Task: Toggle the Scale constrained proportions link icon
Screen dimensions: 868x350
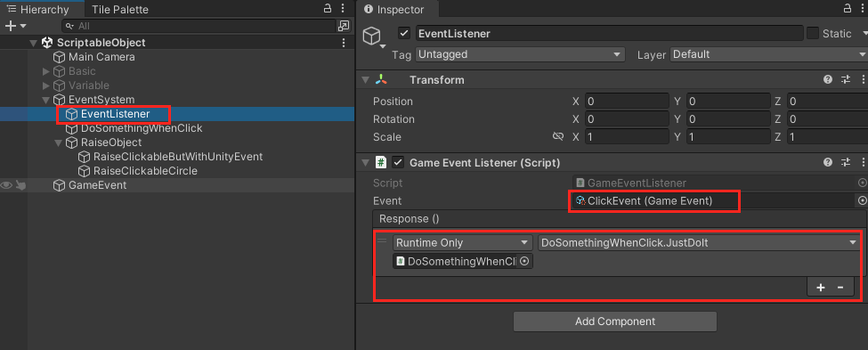Action: point(558,137)
